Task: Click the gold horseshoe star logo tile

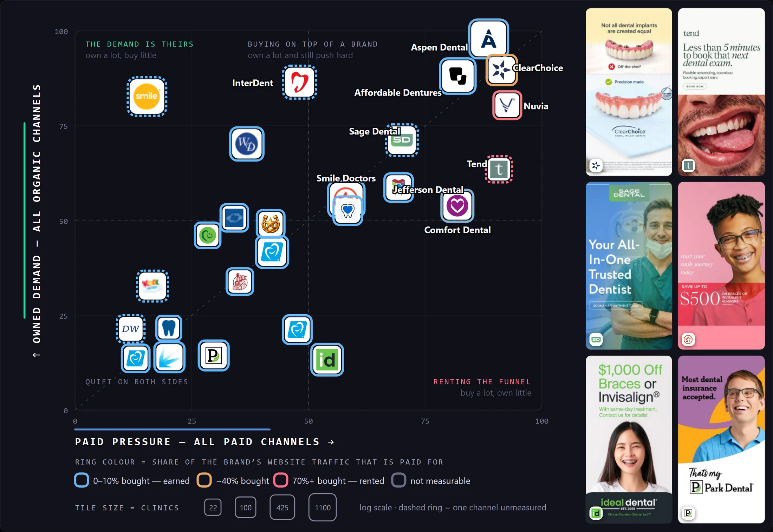Action: click(x=270, y=223)
